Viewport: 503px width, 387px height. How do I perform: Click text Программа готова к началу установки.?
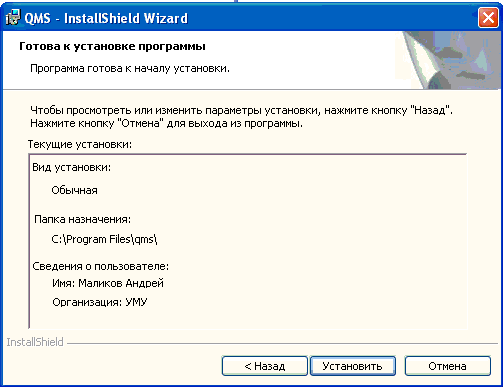click(130, 69)
